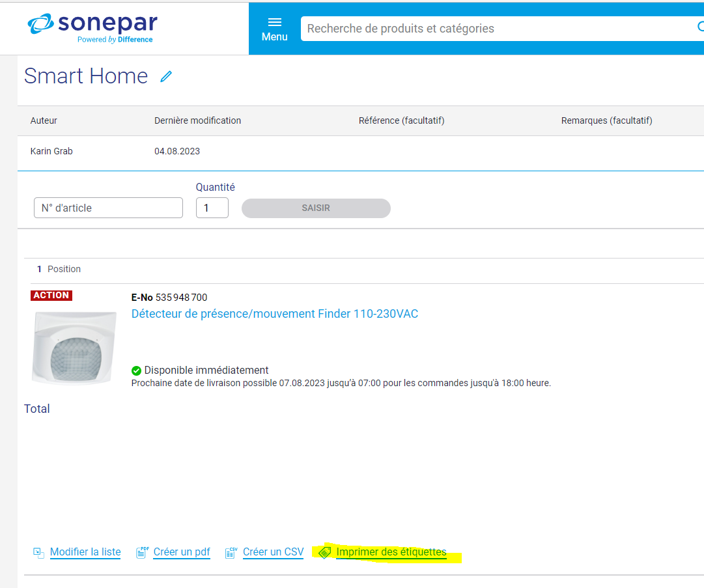The image size is (704, 588).
Task: Click the Modifier la liste link
Action: point(85,552)
